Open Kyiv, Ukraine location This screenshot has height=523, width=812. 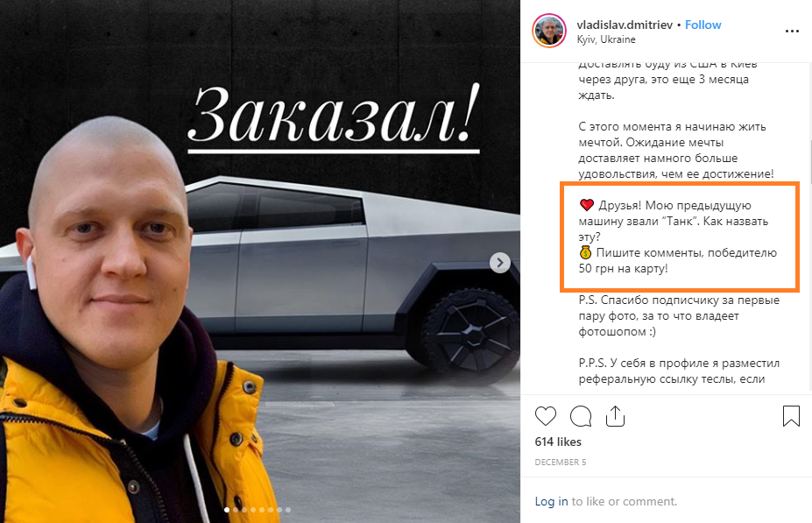606,39
